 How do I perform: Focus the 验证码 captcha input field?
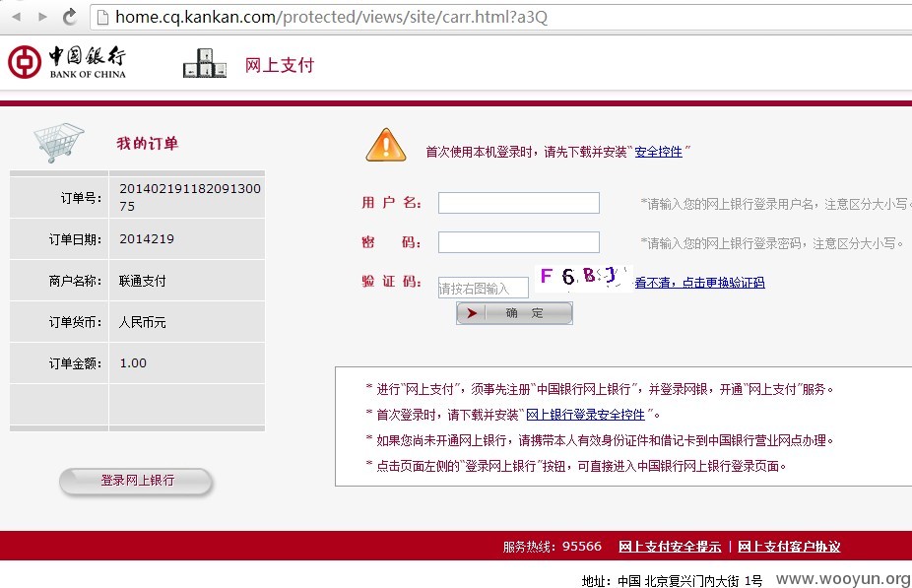(x=484, y=288)
